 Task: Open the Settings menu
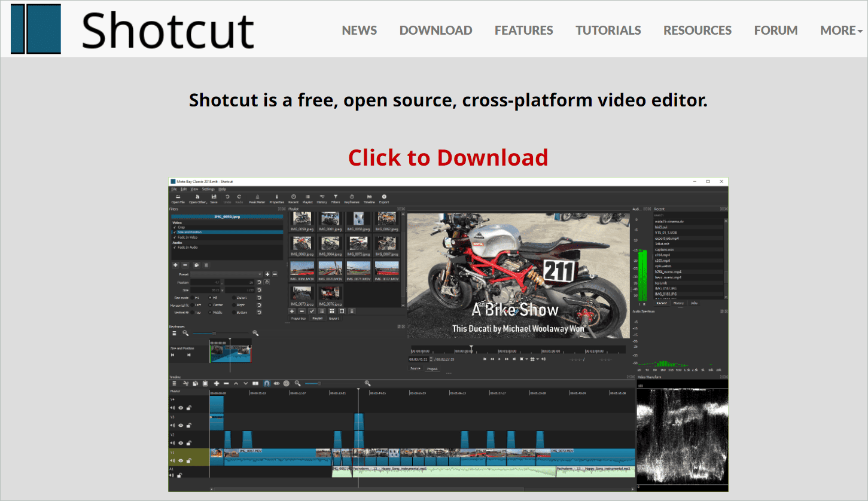[x=207, y=189]
